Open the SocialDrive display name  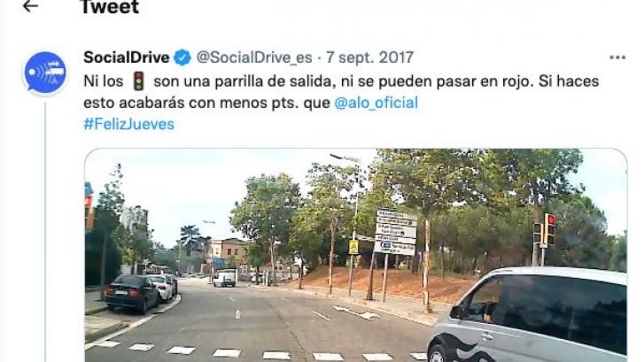coord(127,58)
